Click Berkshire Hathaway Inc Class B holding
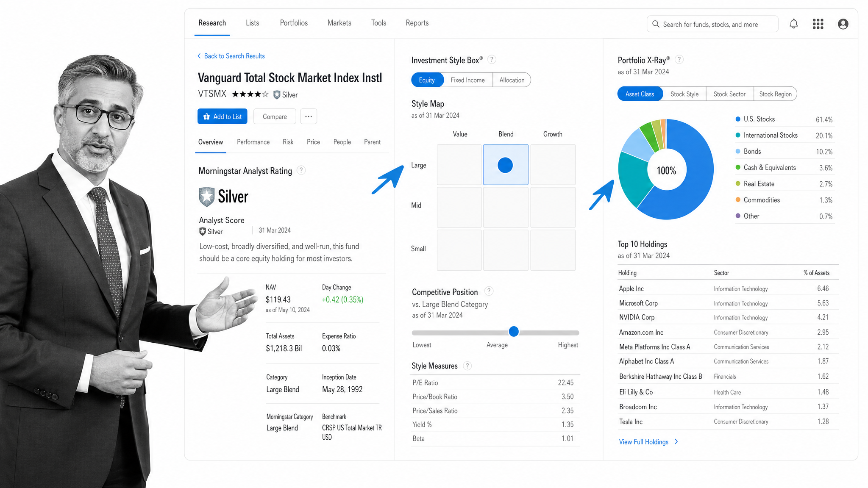The height and width of the screenshot is (488, 868). 660,377
